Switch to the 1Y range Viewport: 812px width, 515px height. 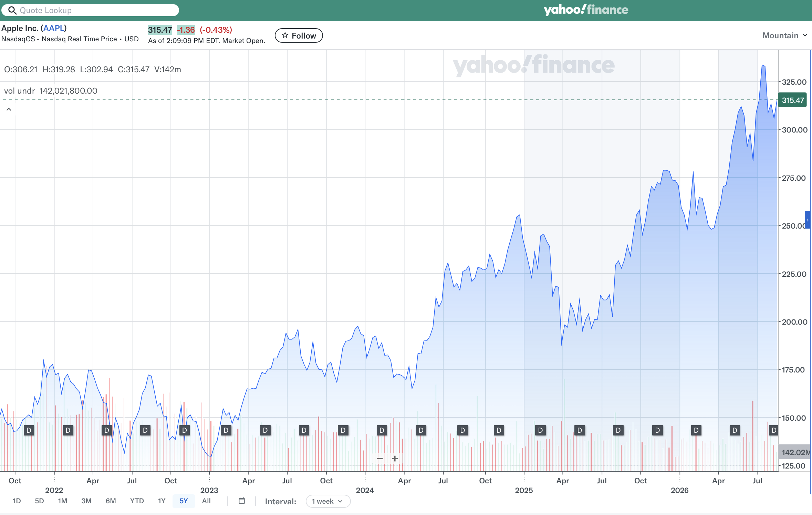[x=162, y=501]
